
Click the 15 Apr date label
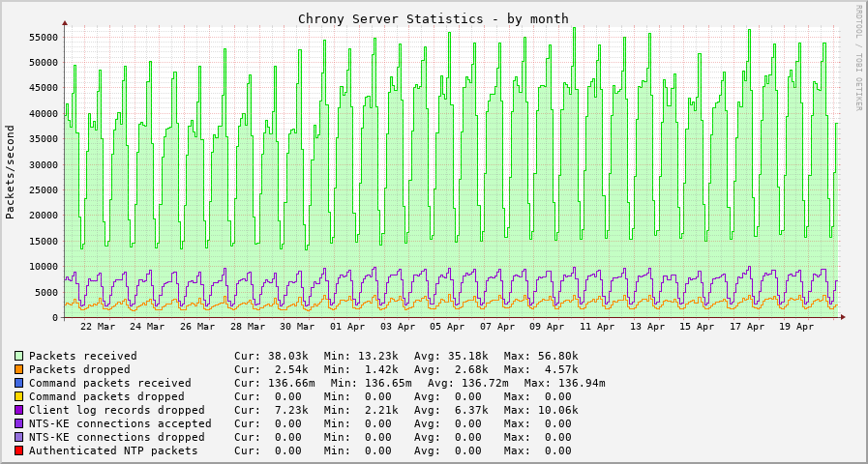pyautogui.click(x=698, y=327)
